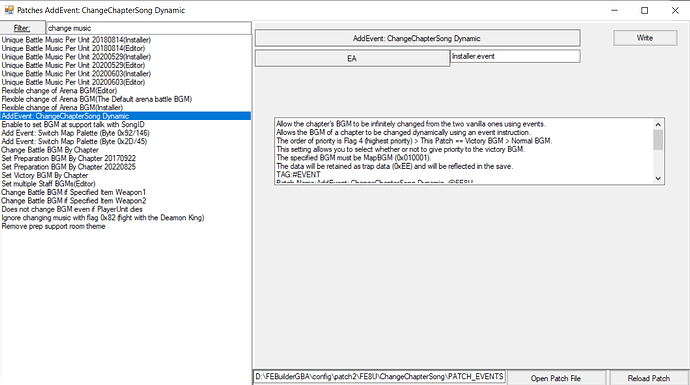This screenshot has height=385, width=690.
Task: Click description line 'The specified BGM must be MapBGM'
Action: tap(354, 158)
